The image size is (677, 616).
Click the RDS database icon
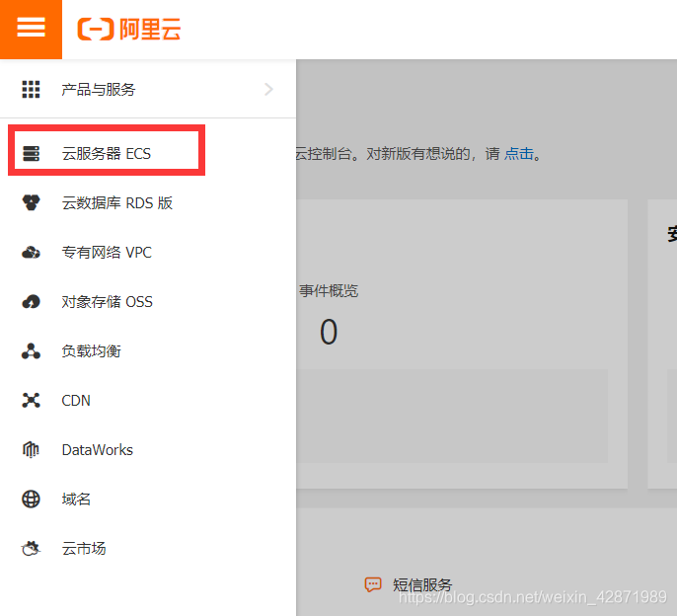click(x=31, y=202)
